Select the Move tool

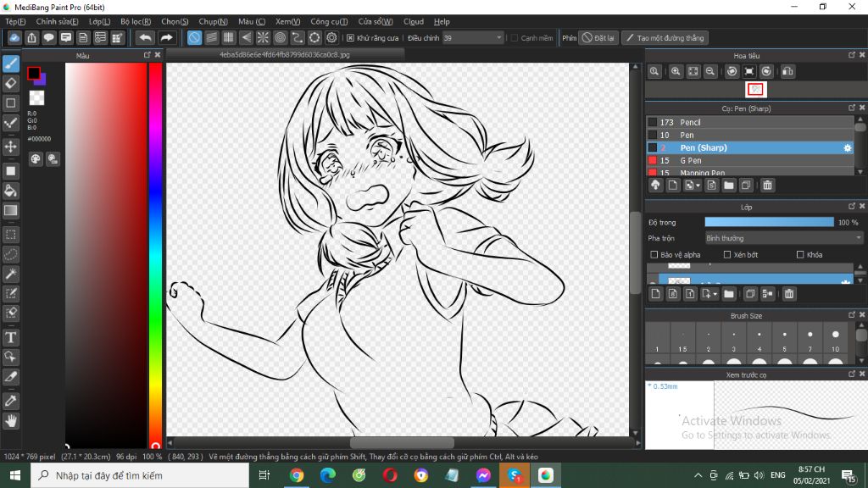11,147
